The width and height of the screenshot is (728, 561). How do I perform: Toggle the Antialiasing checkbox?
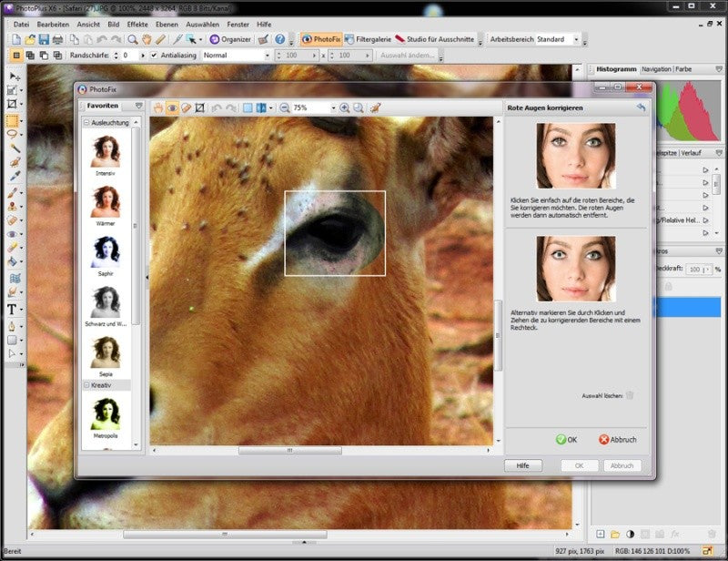tap(154, 56)
